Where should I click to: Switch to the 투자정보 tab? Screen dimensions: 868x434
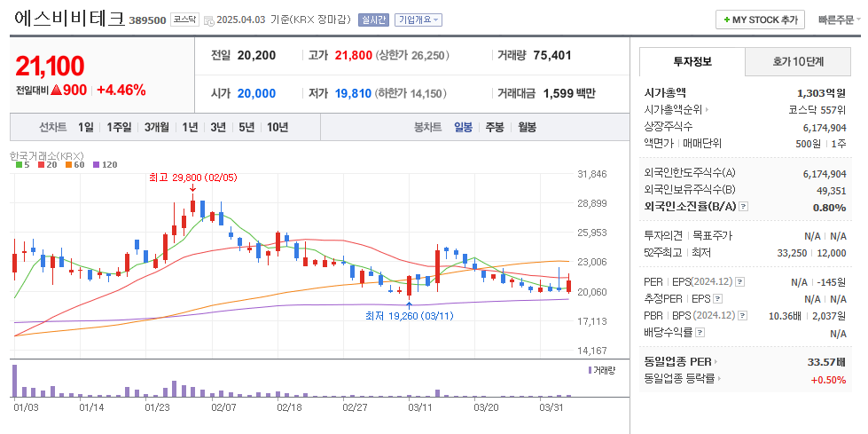pyautogui.click(x=692, y=61)
